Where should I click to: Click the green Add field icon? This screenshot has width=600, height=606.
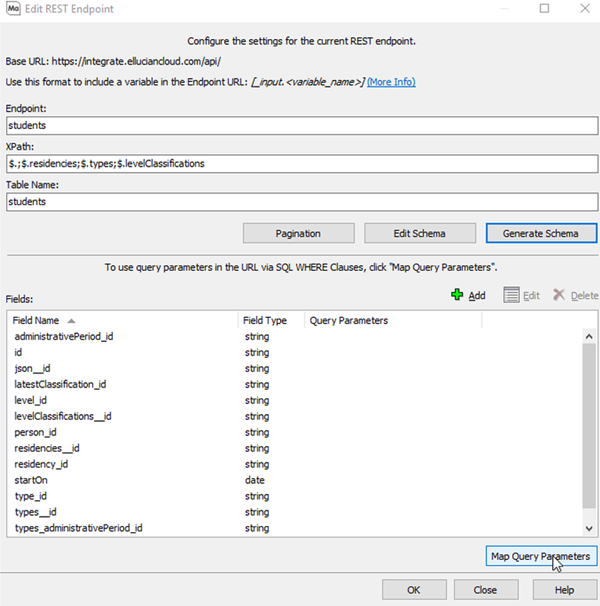click(458, 295)
